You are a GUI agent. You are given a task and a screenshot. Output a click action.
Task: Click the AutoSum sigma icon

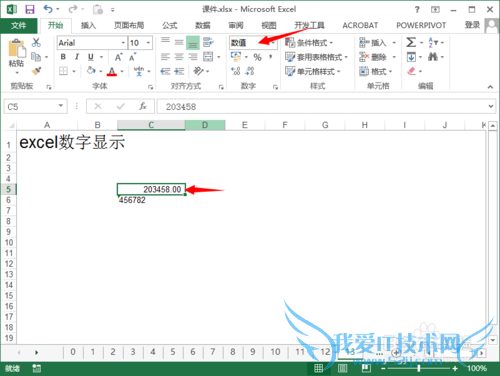[x=411, y=42]
